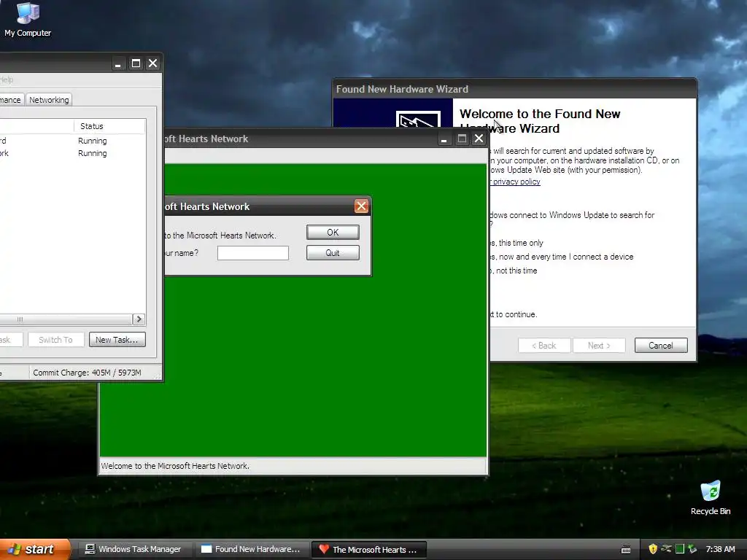Screen dimensions: 747x560
Task: Maximize the Task Manager window
Action: click(x=136, y=63)
